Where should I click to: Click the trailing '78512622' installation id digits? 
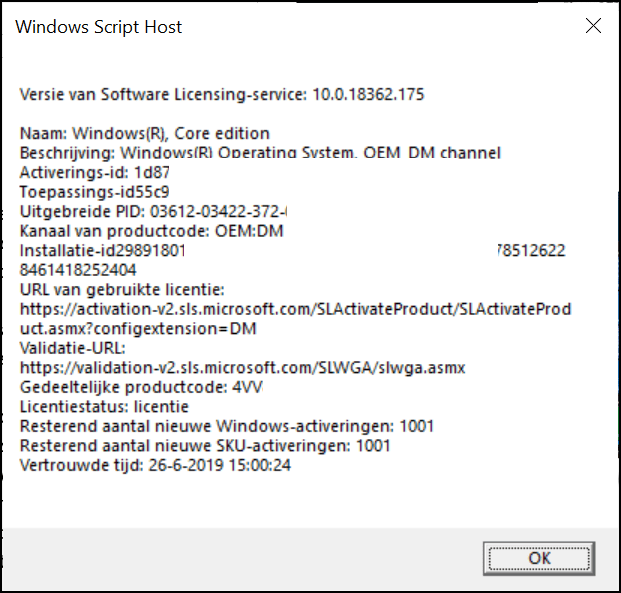(x=531, y=250)
